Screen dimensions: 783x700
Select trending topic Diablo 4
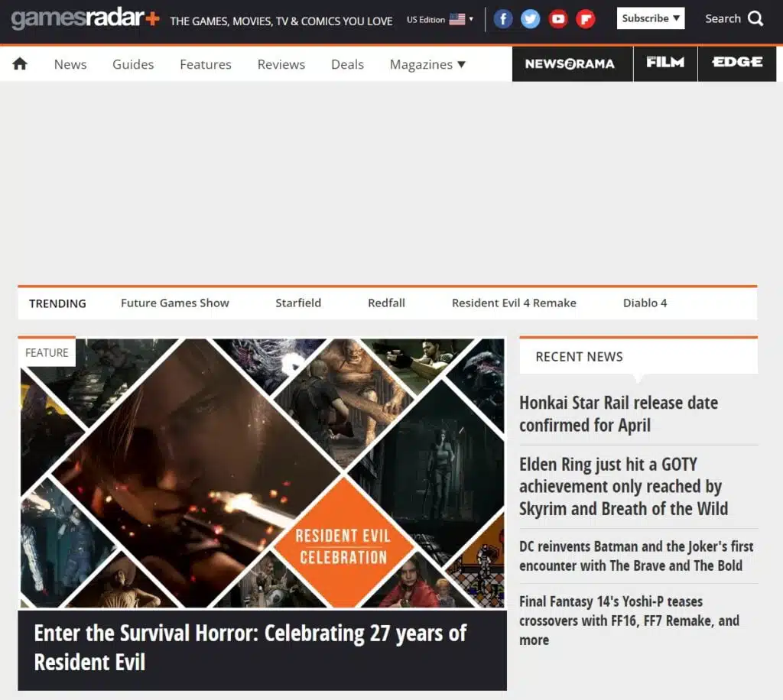[645, 303]
